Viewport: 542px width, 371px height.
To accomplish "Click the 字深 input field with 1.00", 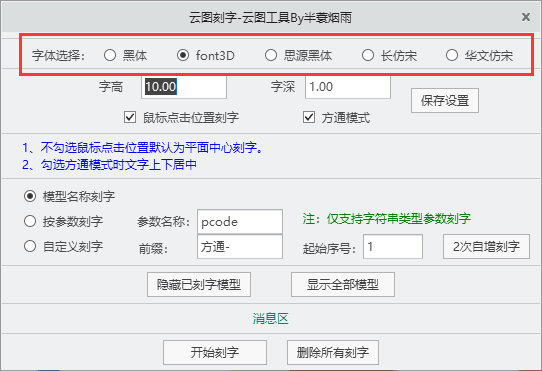I will click(x=348, y=86).
